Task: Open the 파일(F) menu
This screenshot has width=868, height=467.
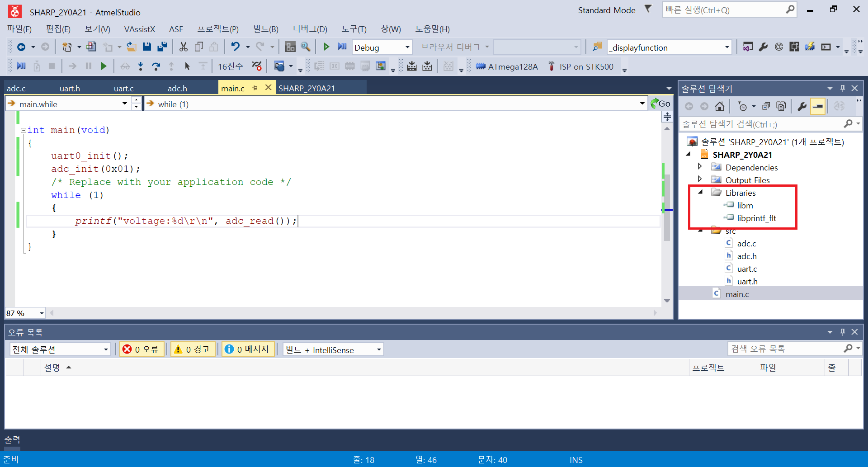Action: 19,29
